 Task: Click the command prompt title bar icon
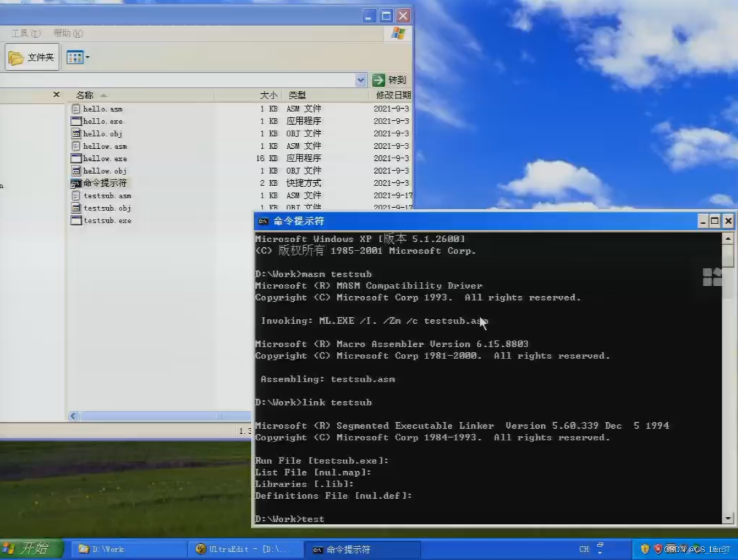pyautogui.click(x=263, y=221)
